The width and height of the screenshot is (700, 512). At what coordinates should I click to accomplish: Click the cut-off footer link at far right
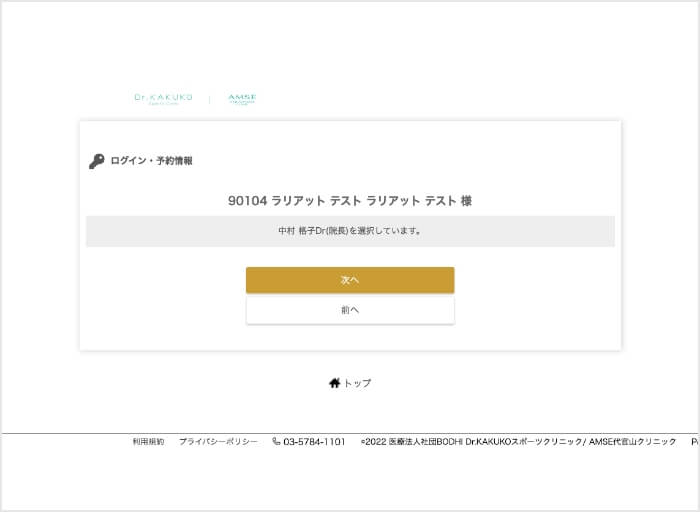(694, 441)
